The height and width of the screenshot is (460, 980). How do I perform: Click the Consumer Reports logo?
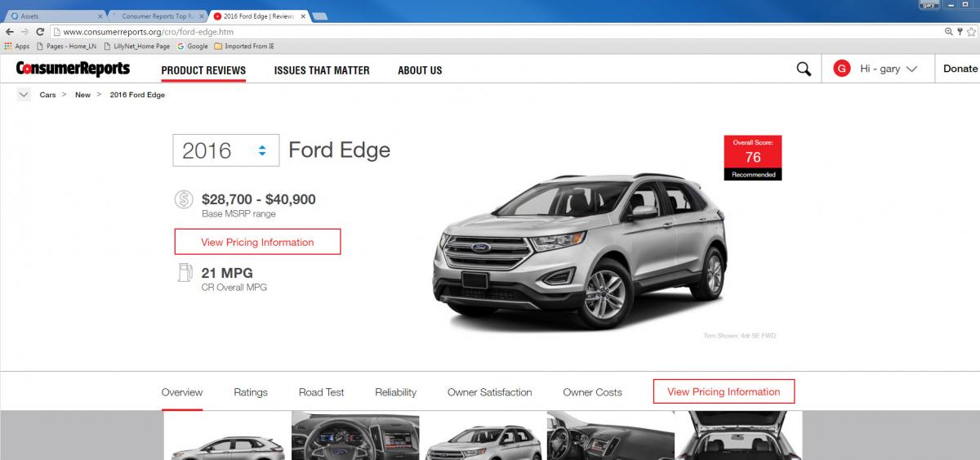(73, 69)
